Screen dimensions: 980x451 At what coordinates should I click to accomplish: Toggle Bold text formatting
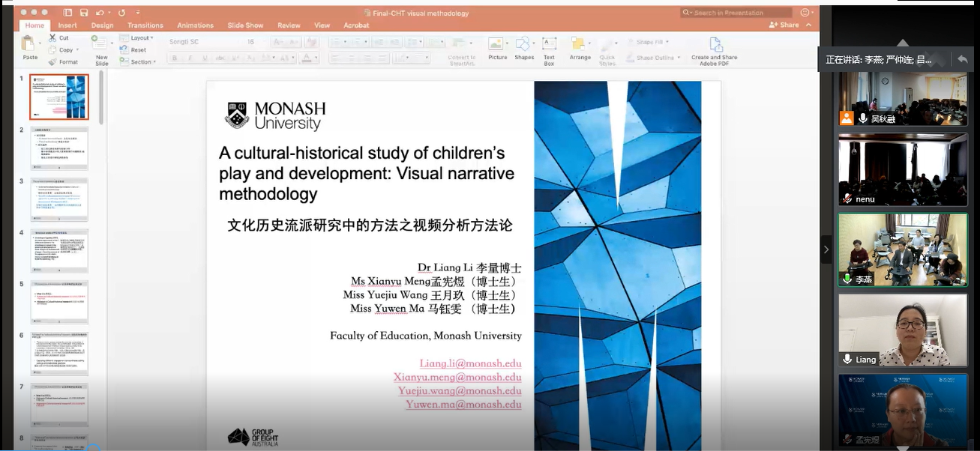(175, 58)
